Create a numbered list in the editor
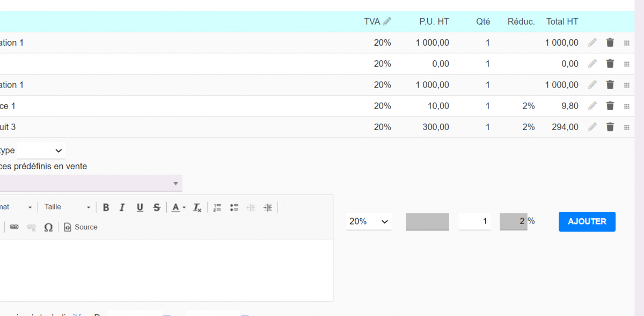The image size is (644, 316). [x=217, y=207]
